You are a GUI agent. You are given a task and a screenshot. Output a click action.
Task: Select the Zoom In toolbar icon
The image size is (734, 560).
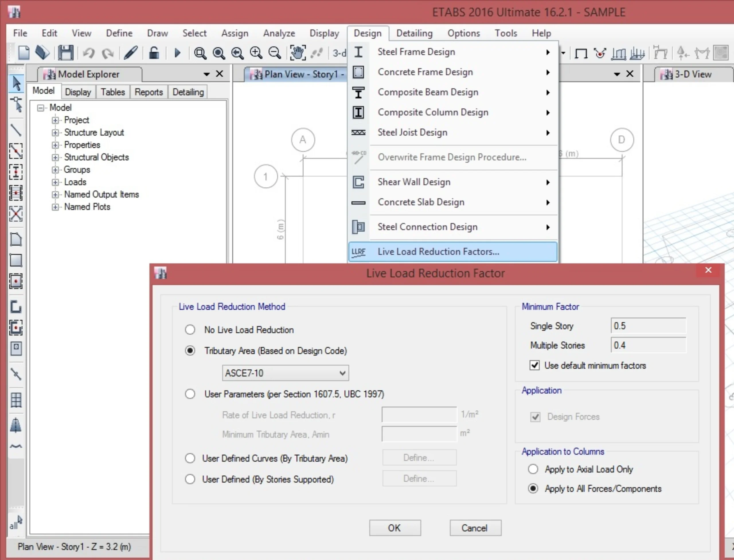(256, 53)
